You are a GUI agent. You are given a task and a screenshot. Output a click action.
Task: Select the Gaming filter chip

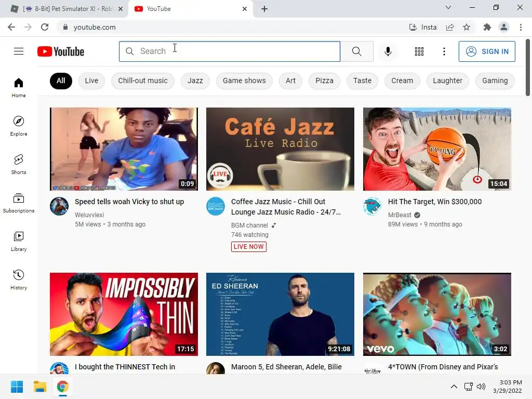495,81
